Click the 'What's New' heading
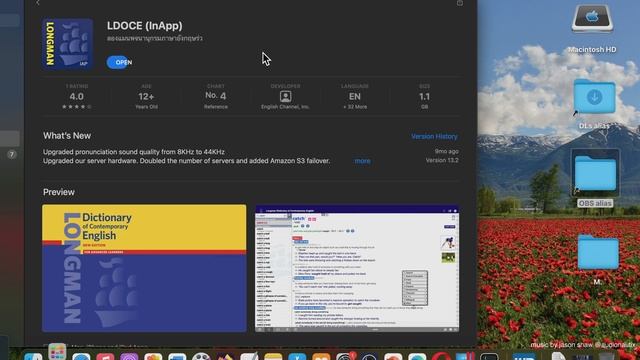This screenshot has height=360, width=640. click(x=67, y=136)
